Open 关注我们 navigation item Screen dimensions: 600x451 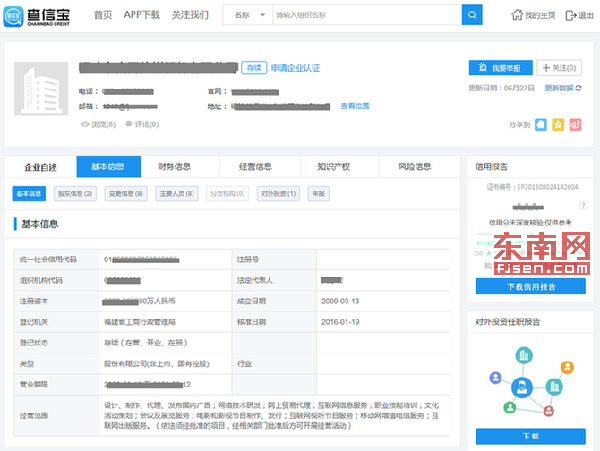click(x=190, y=15)
